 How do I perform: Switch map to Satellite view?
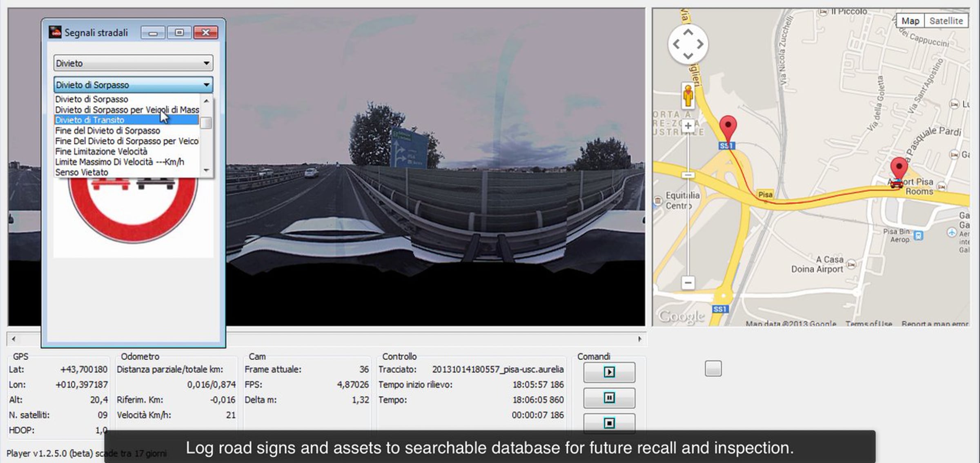point(946,21)
